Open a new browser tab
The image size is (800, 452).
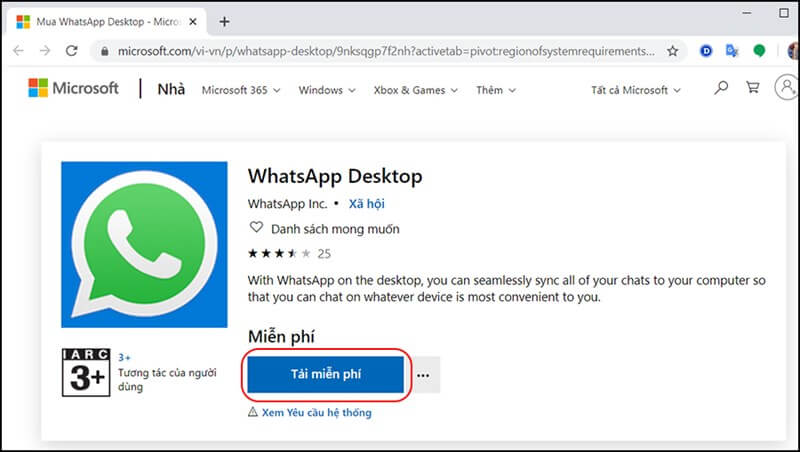[x=224, y=22]
